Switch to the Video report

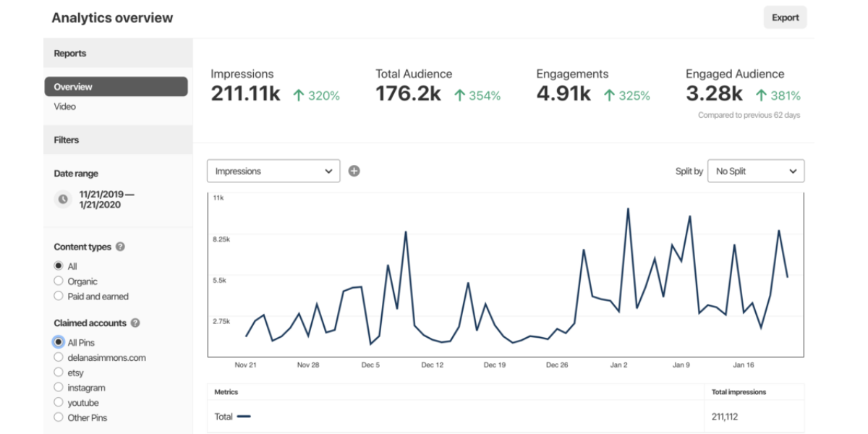(x=64, y=106)
